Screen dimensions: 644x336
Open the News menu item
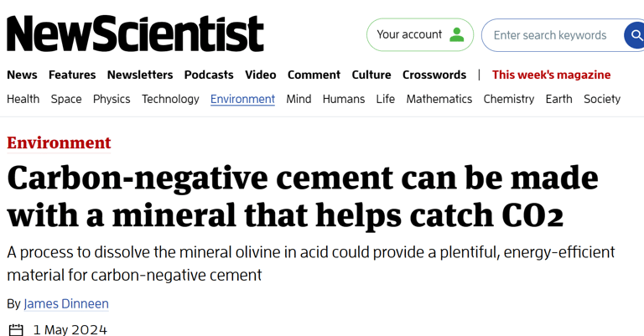pyautogui.click(x=22, y=75)
